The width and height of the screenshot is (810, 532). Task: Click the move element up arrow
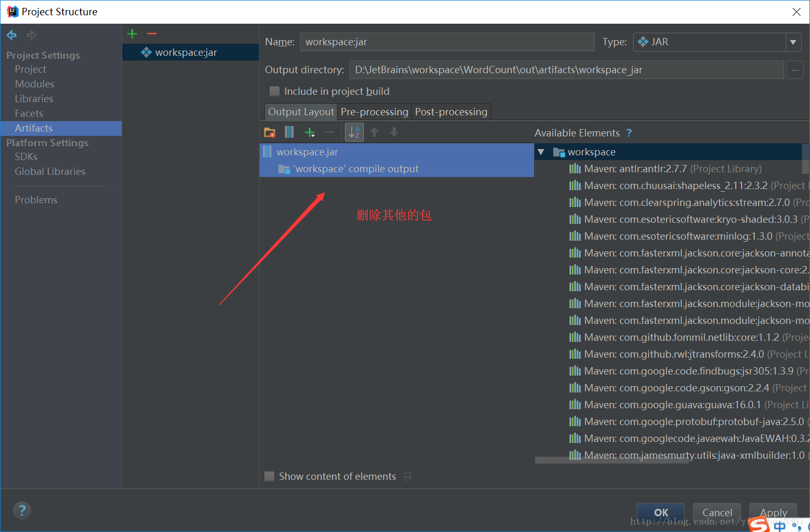coord(374,132)
